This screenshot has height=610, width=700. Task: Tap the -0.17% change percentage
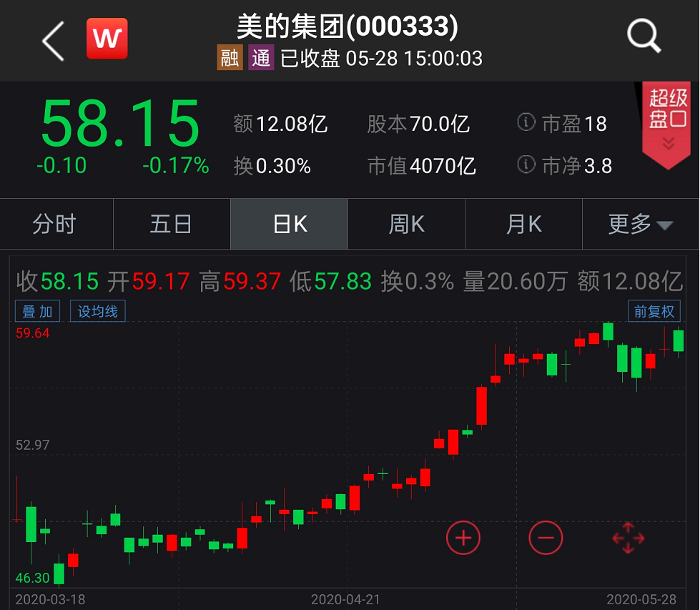click(175, 165)
